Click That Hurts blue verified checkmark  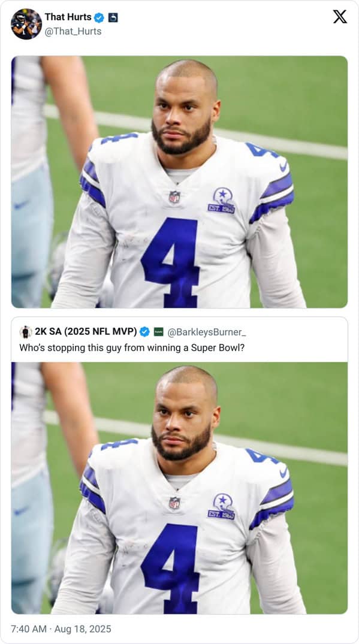[99, 17]
